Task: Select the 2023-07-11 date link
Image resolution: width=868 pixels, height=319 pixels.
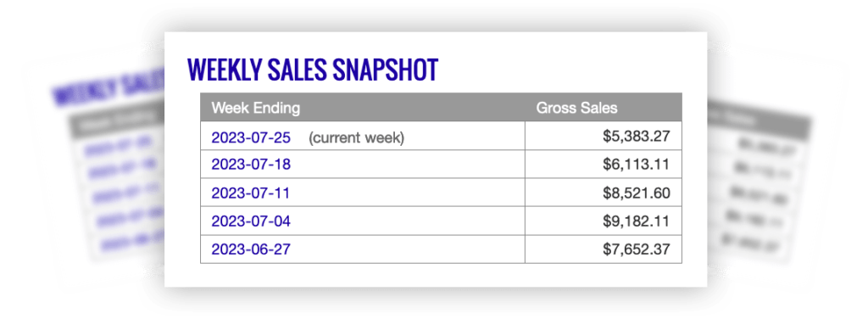Action: coord(251,193)
